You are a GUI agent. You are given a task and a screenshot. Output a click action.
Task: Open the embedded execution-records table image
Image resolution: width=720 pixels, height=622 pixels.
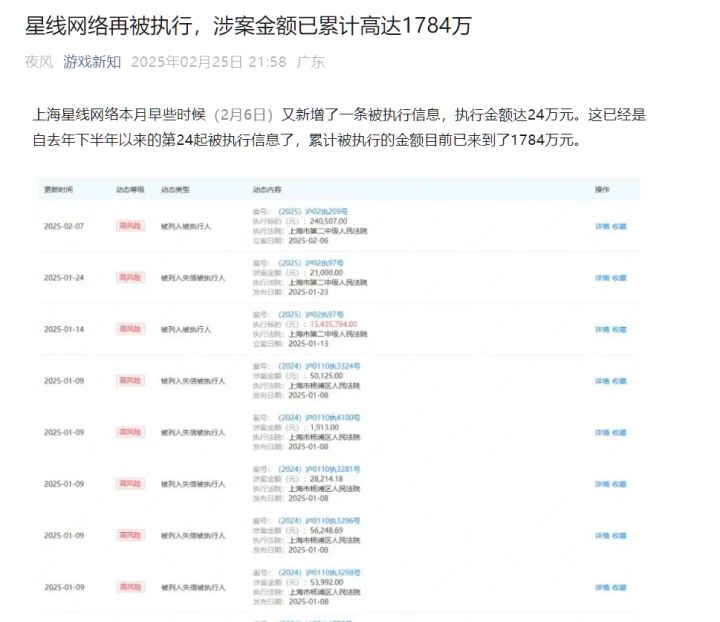[338, 399]
